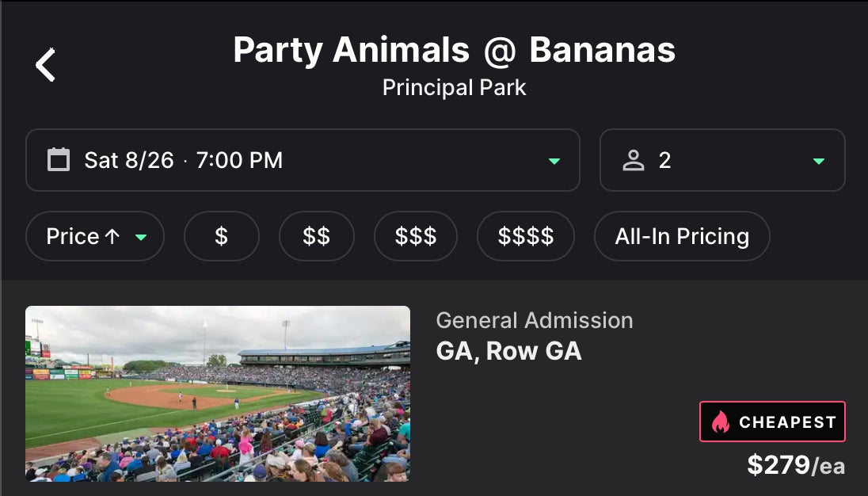
Task: Toggle the single dollar price filter
Action: click(x=221, y=236)
